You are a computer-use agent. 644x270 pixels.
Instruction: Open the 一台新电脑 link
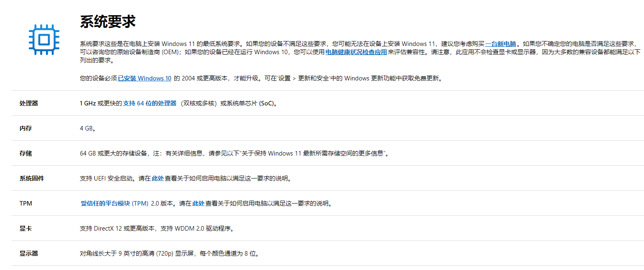tap(501, 43)
